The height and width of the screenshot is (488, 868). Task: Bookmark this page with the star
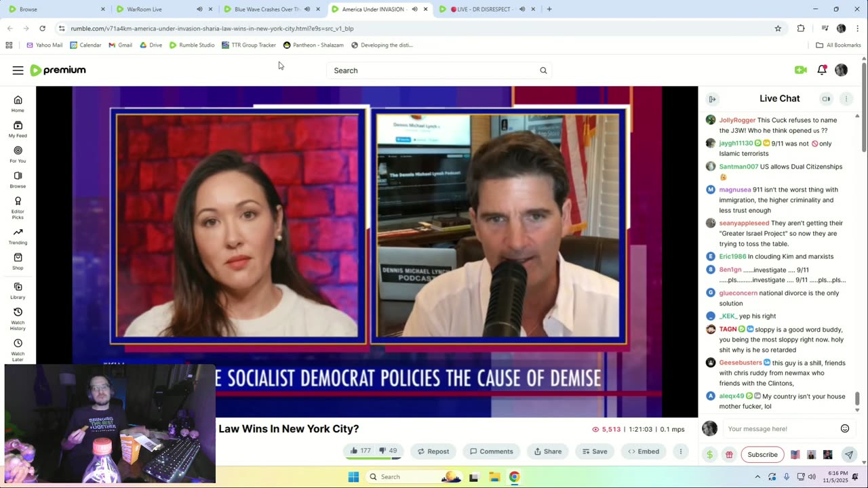(x=778, y=28)
